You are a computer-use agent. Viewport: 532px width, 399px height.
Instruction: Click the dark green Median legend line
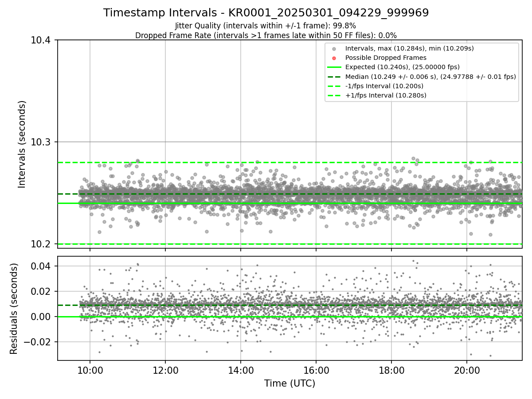pos(334,77)
